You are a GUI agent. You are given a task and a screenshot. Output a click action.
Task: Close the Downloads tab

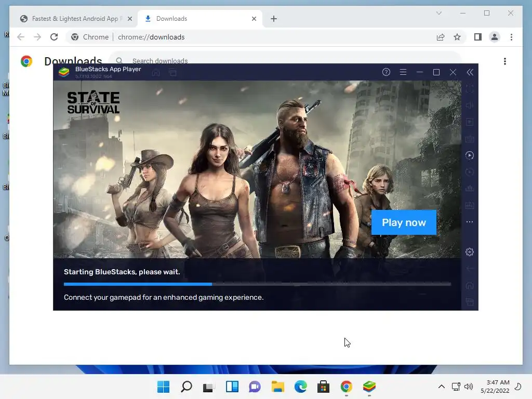click(x=254, y=19)
